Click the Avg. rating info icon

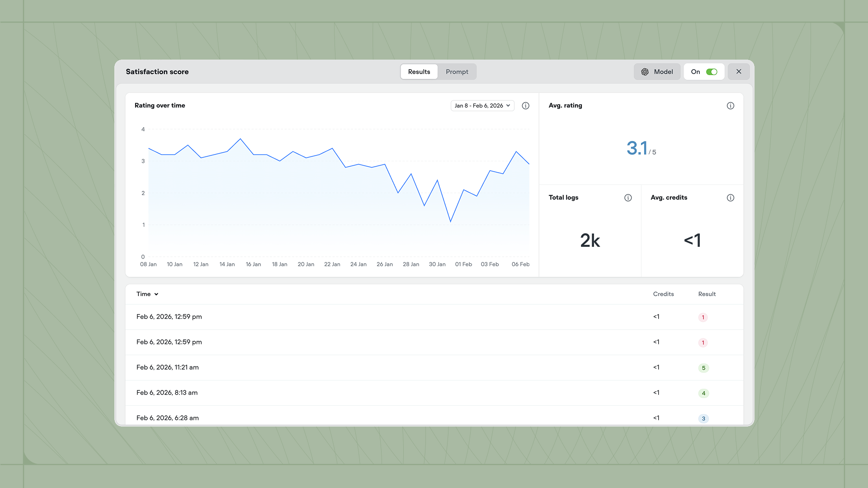(x=730, y=106)
